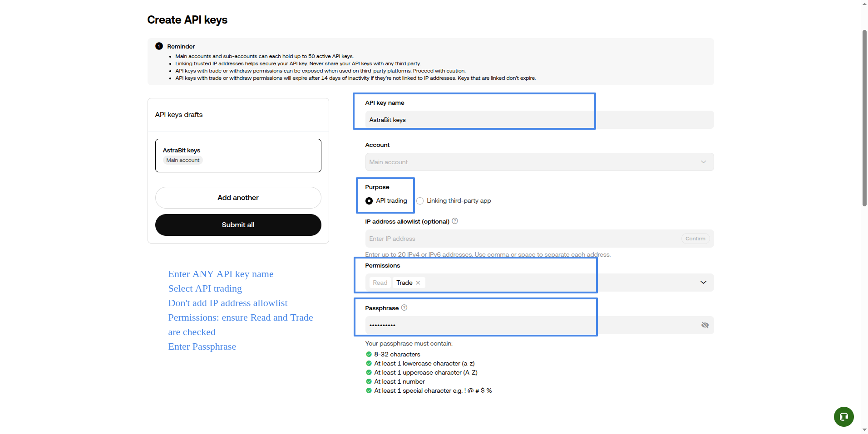Viewport: 868px width, 434px height.
Task: Click the page vertical scrollbar thumb
Action: coord(864,118)
